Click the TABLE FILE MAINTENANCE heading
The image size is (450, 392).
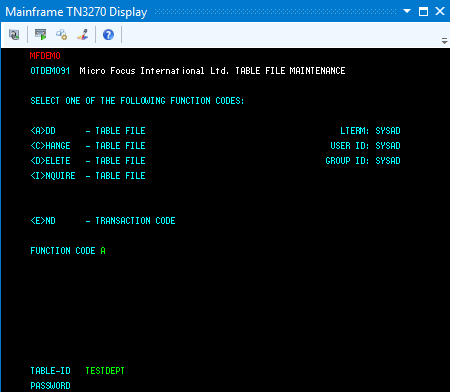click(x=290, y=71)
